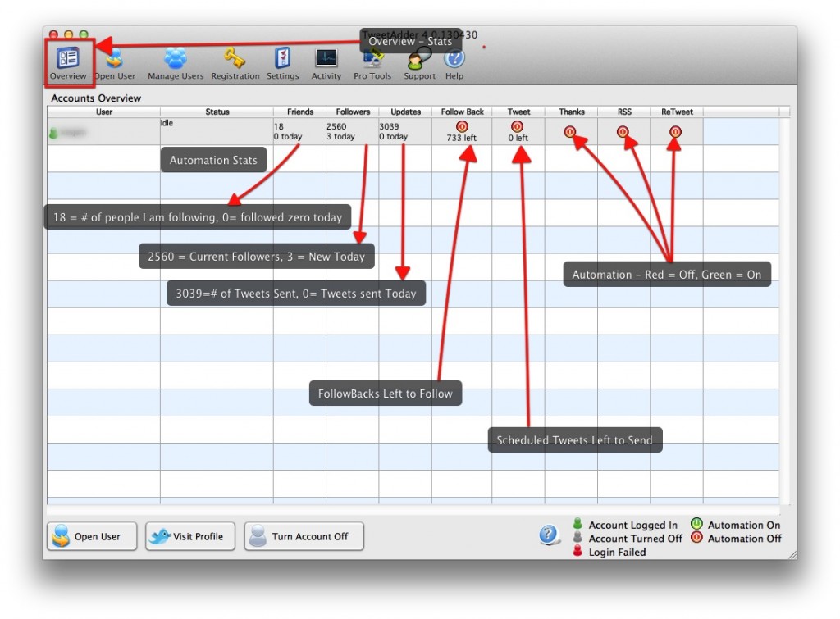Click the green Account Logged In legend icon
Screen dimensions: 840x619
tap(577, 522)
